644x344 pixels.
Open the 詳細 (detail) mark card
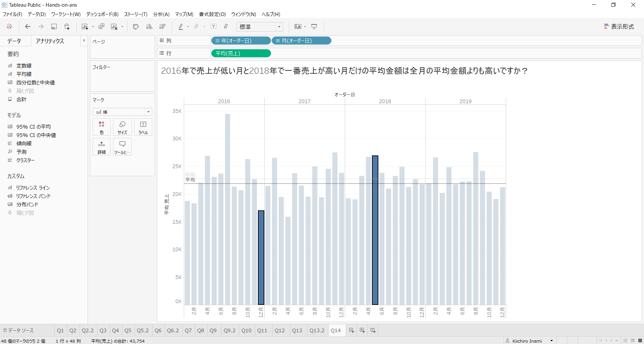pyautogui.click(x=102, y=147)
